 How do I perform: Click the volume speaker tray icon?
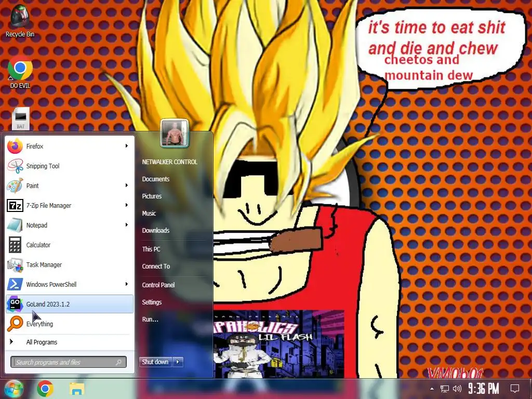(457, 389)
